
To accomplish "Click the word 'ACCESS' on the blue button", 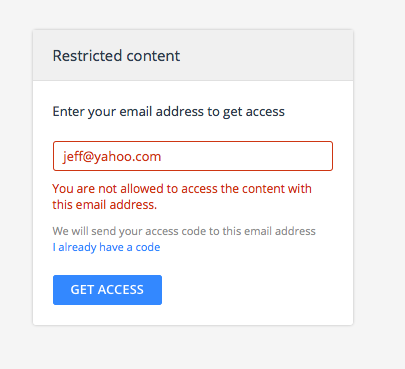I will (121, 290).
